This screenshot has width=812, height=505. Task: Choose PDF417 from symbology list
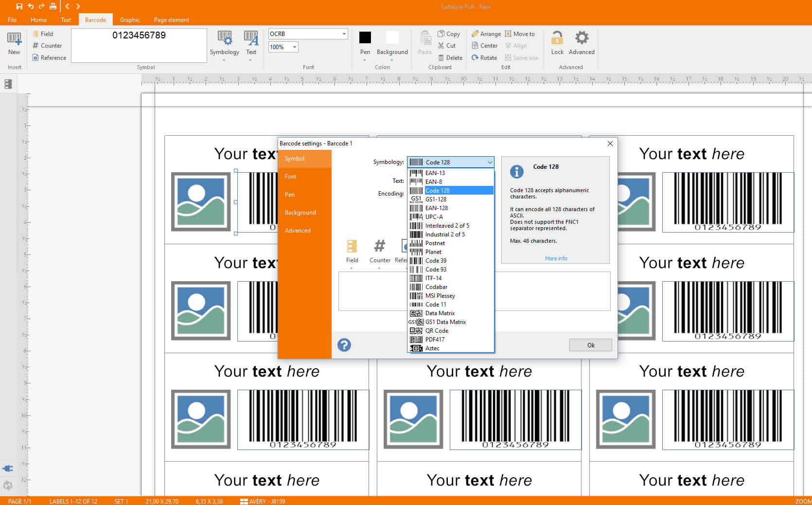(x=451, y=339)
